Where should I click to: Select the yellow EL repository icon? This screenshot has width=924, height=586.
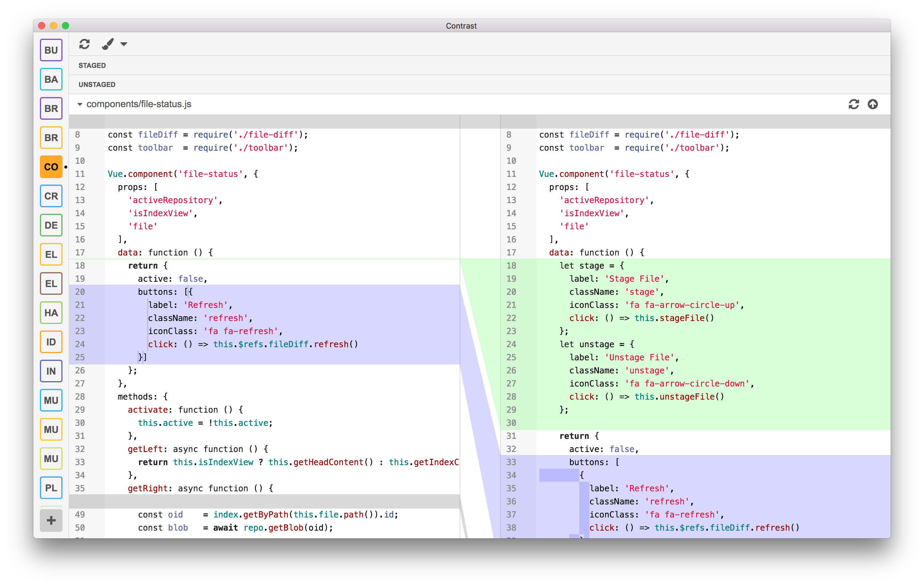(51, 254)
